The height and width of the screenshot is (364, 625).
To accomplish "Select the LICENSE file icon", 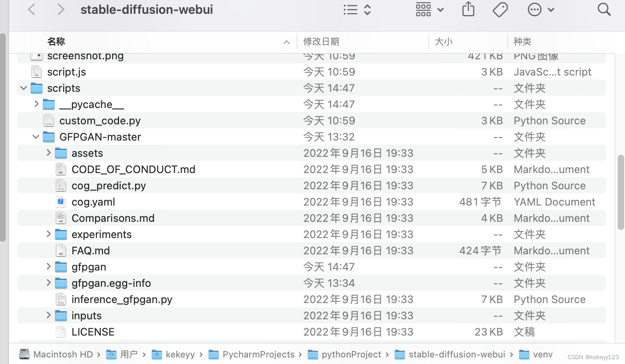I will pos(61,331).
